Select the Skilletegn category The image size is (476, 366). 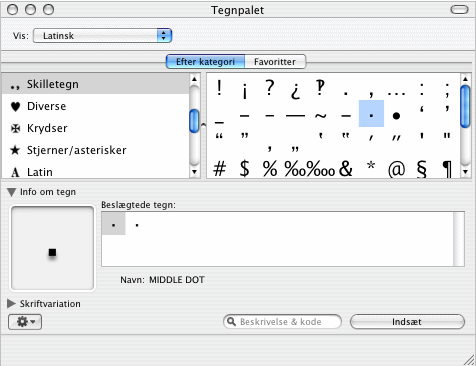(96, 84)
